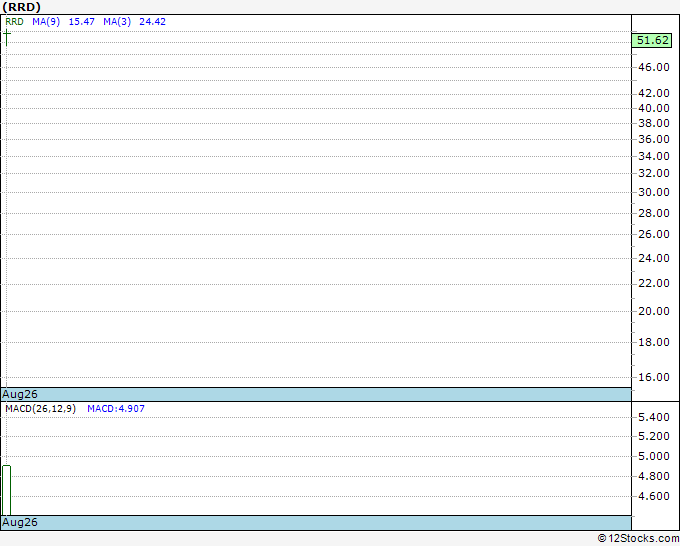680x546 pixels.
Task: Click the 28.00 price axis label
Action: click(654, 213)
